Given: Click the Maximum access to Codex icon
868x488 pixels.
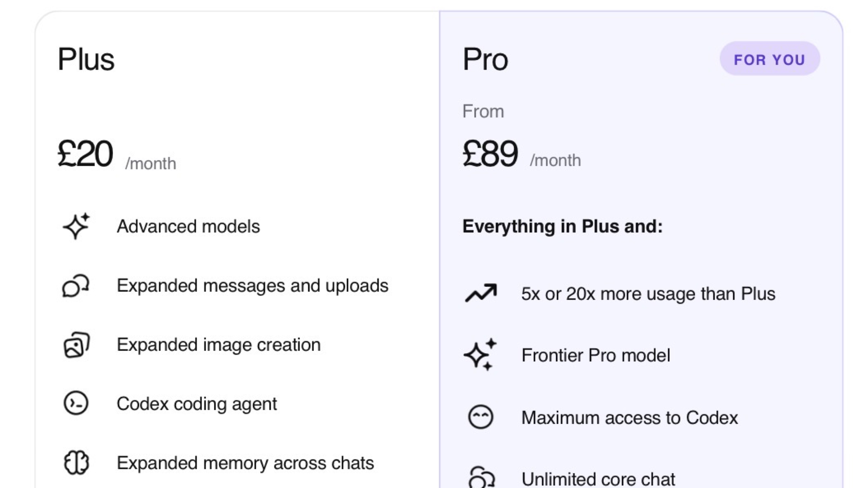Looking at the screenshot, I should (481, 417).
